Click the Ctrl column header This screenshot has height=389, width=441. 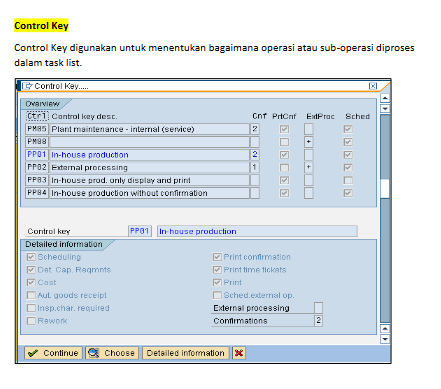click(x=37, y=116)
